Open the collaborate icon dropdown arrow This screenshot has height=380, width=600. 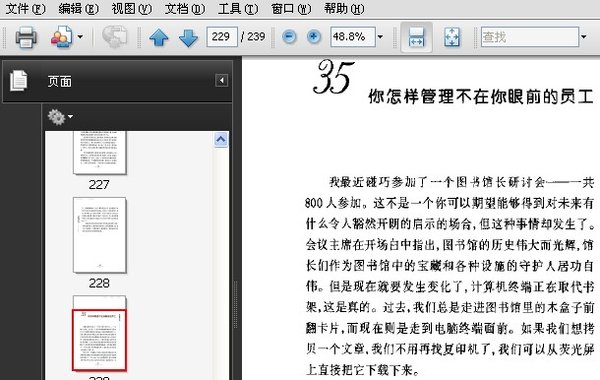click(80, 37)
